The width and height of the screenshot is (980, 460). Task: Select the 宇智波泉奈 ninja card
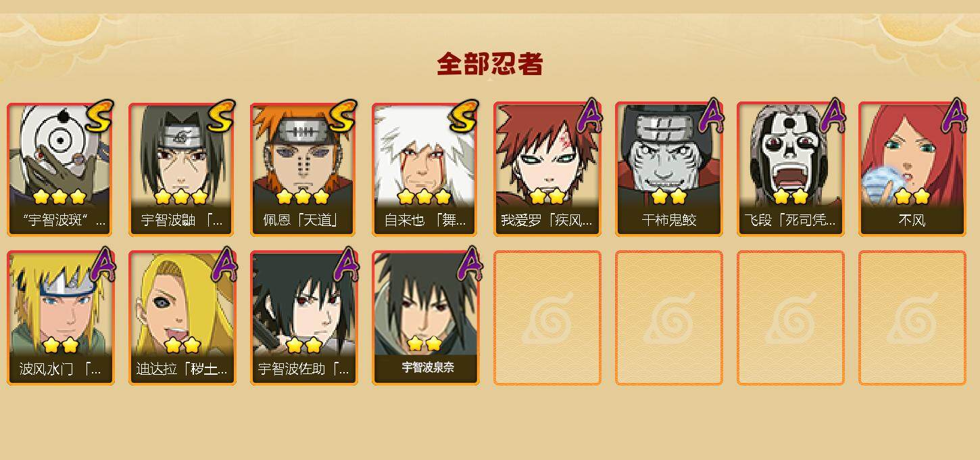tap(426, 318)
